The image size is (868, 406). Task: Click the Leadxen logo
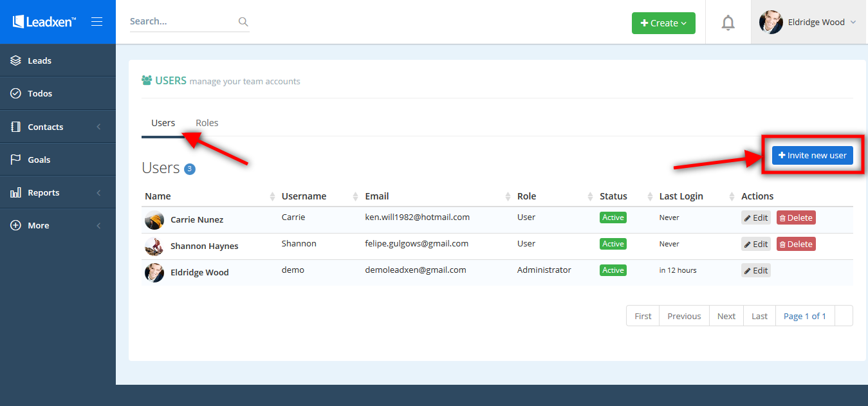[44, 22]
